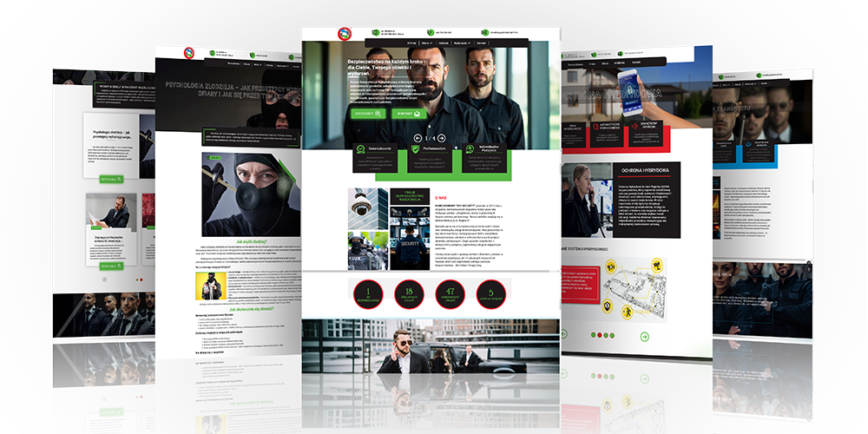Image resolution: width=868 pixels, height=434 pixels.
Task: Go to previous hero slide arrow
Action: tap(418, 138)
